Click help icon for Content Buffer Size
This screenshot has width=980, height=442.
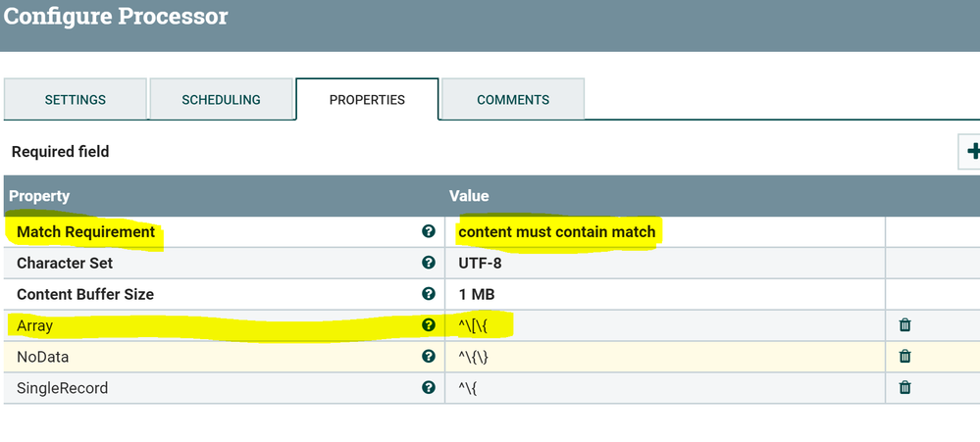(x=428, y=294)
